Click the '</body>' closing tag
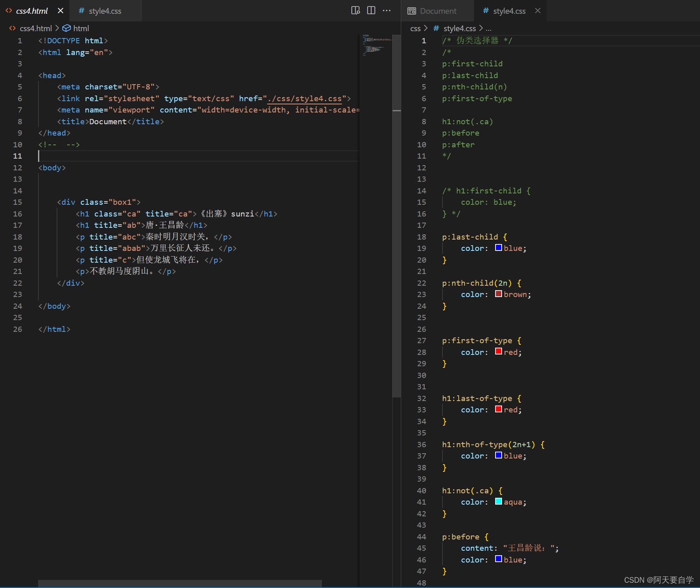This screenshot has height=588, width=700. pyautogui.click(x=54, y=306)
